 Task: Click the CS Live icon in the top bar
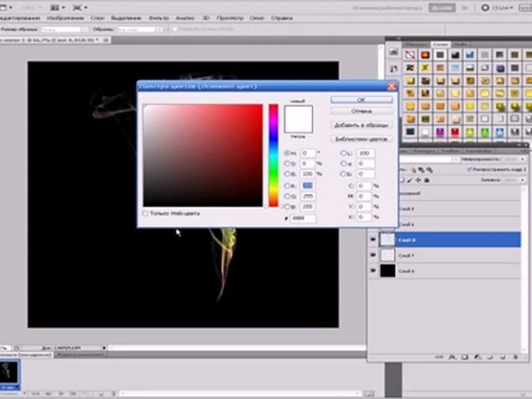(485, 7)
